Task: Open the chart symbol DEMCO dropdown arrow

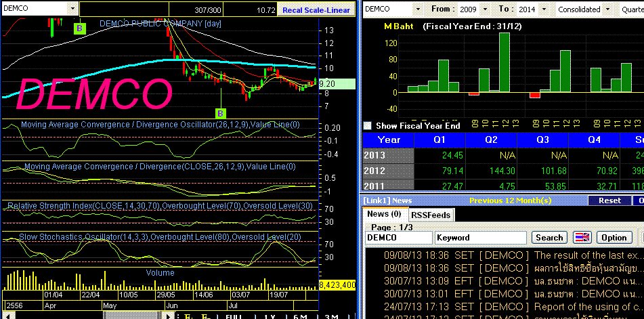Action: (x=72, y=9)
